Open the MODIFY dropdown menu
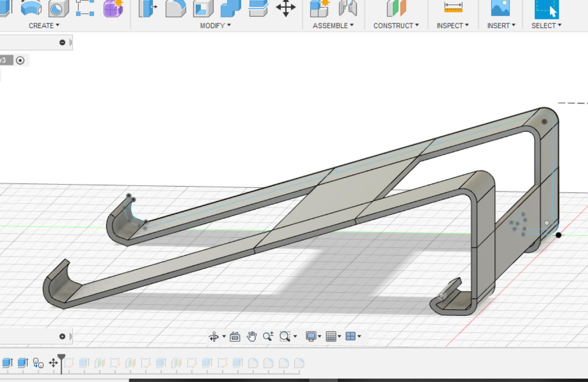The width and height of the screenshot is (588, 382). click(215, 26)
